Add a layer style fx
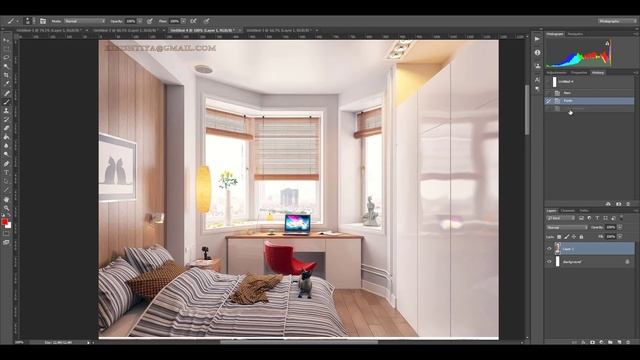 tap(583, 342)
